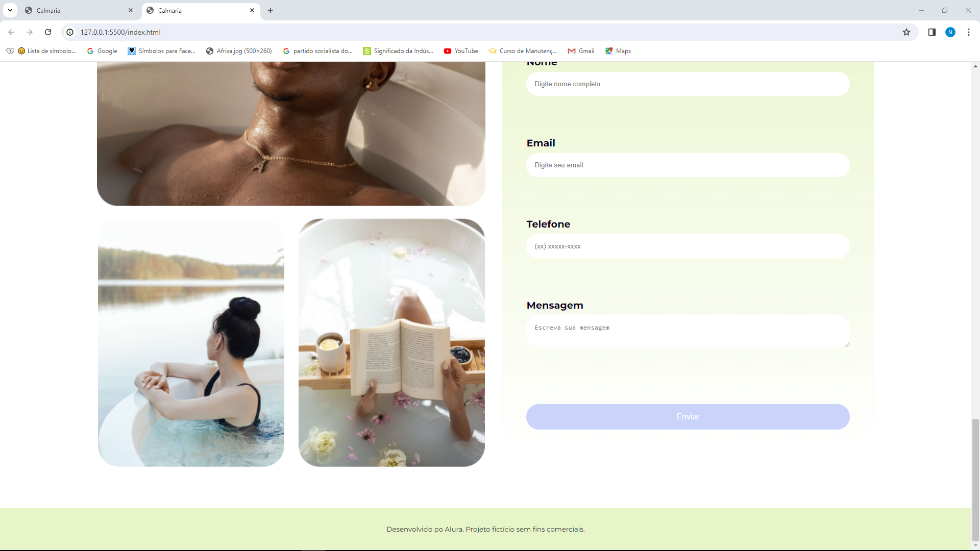This screenshot has width=980, height=551.
Task: Click the forward navigation arrow icon
Action: [30, 32]
